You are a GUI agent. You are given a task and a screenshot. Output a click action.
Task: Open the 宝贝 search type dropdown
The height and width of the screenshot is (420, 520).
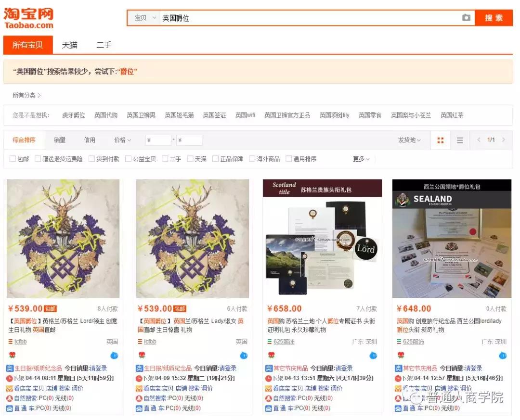(145, 18)
